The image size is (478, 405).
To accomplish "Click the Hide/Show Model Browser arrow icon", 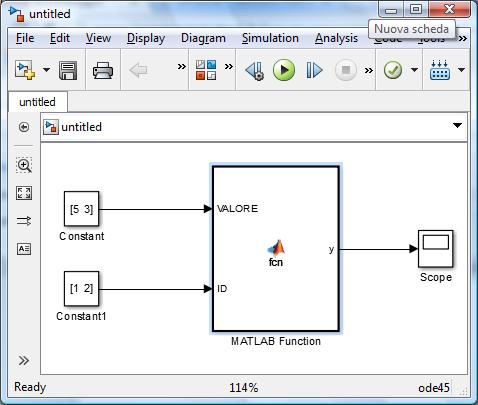I will (x=24, y=127).
